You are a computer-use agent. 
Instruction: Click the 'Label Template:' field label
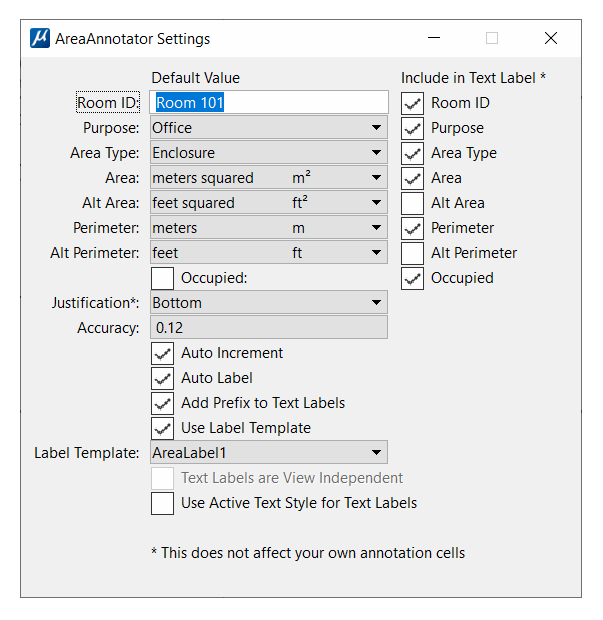pos(87,453)
